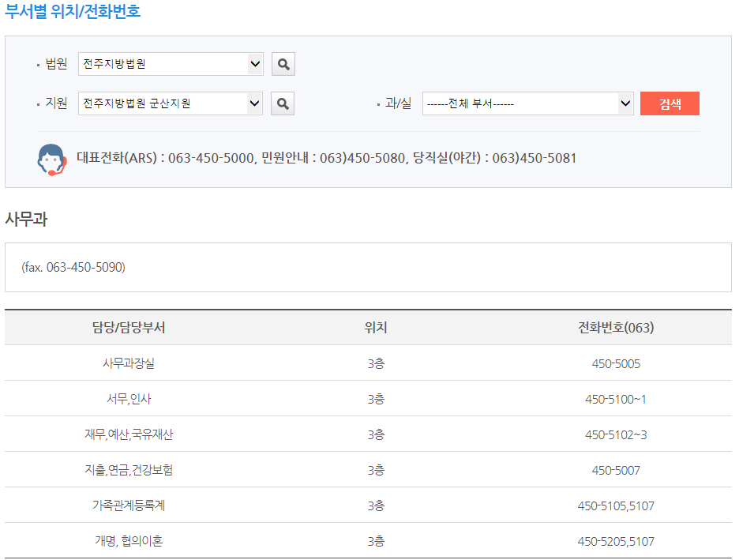Click phone number 450-5205,5107
739x560 pixels.
(x=616, y=541)
